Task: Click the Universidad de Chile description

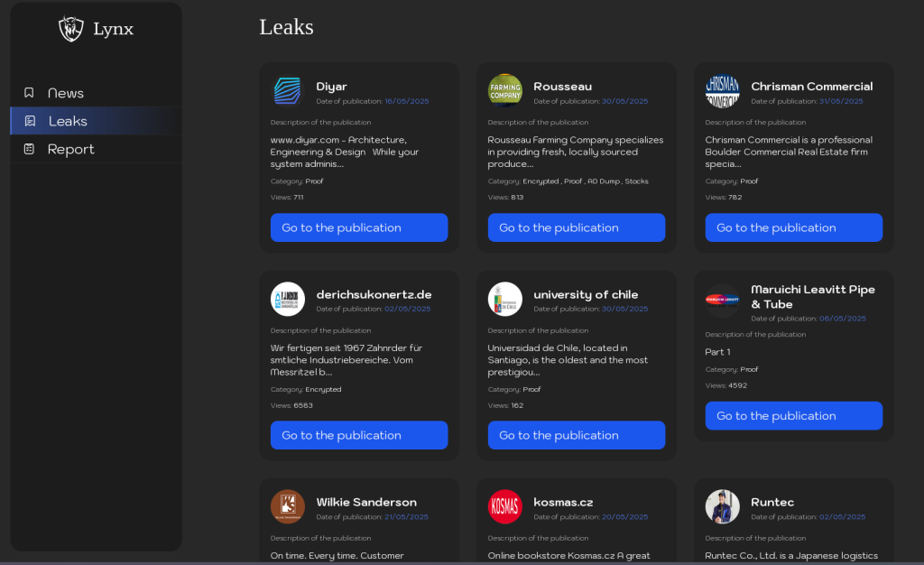Action: 568,360
